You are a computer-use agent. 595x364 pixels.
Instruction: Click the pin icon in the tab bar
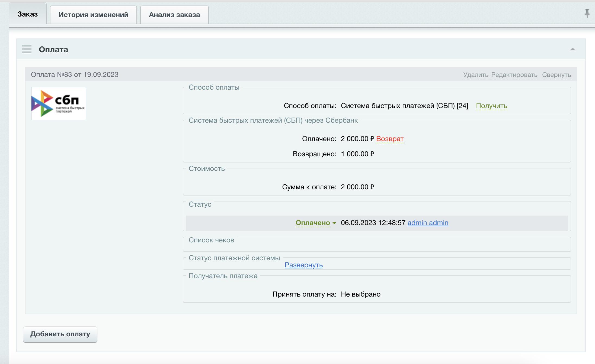587,13
